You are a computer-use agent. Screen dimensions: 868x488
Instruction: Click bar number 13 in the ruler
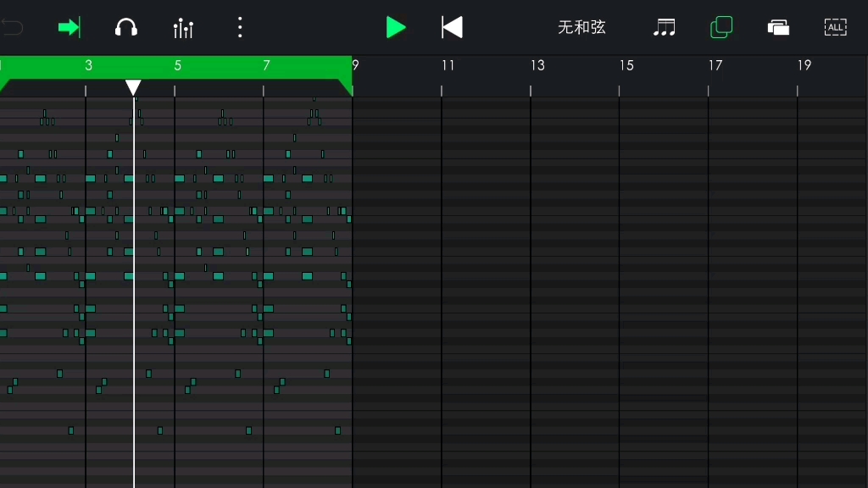[x=537, y=65]
